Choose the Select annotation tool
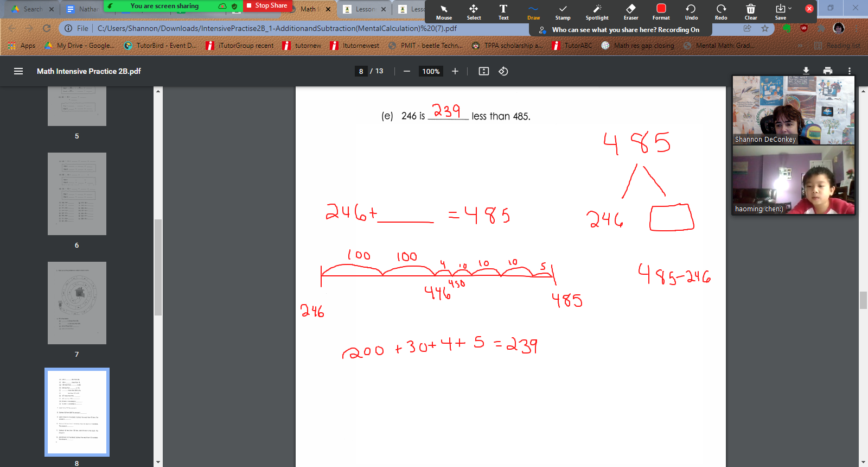The height and width of the screenshot is (467, 868). (x=474, y=12)
